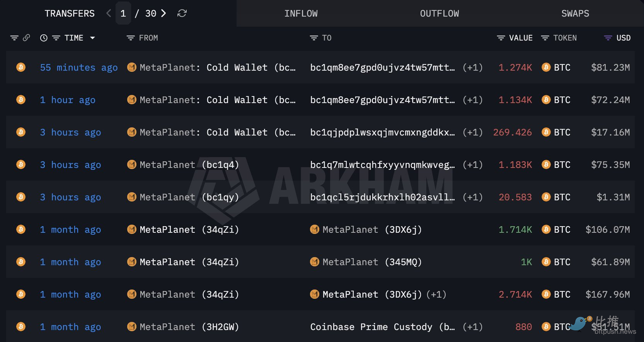Click the chain link column icon

point(26,38)
